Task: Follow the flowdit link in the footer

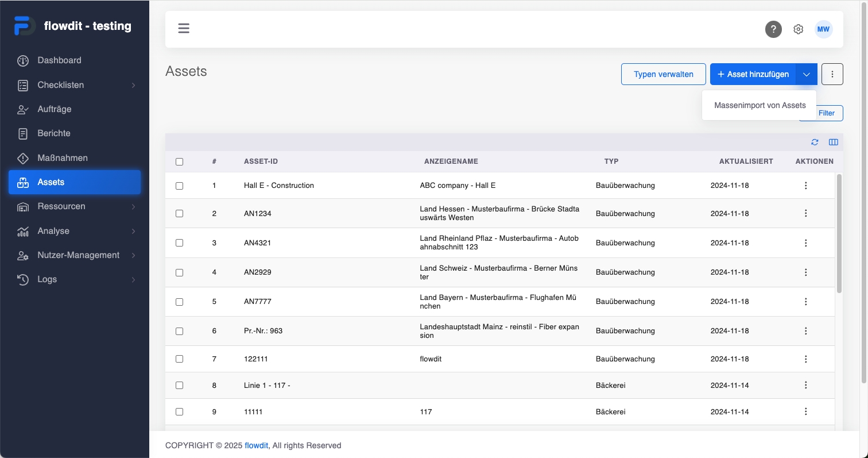Action: point(257,445)
